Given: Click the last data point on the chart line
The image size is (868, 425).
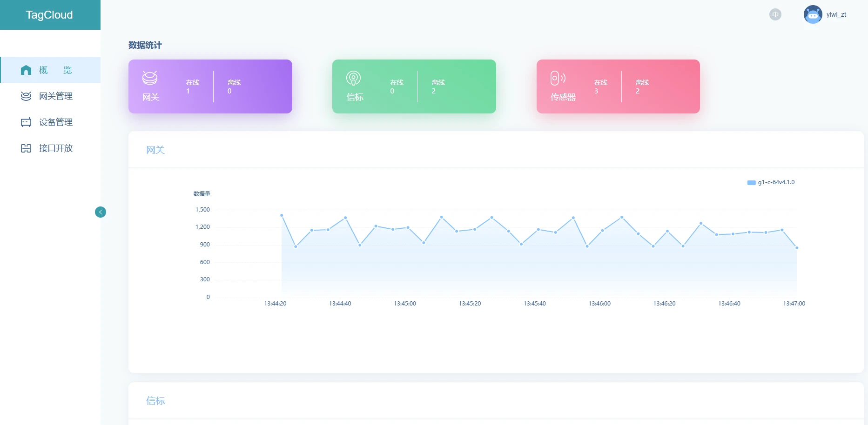Looking at the screenshot, I should point(797,248).
